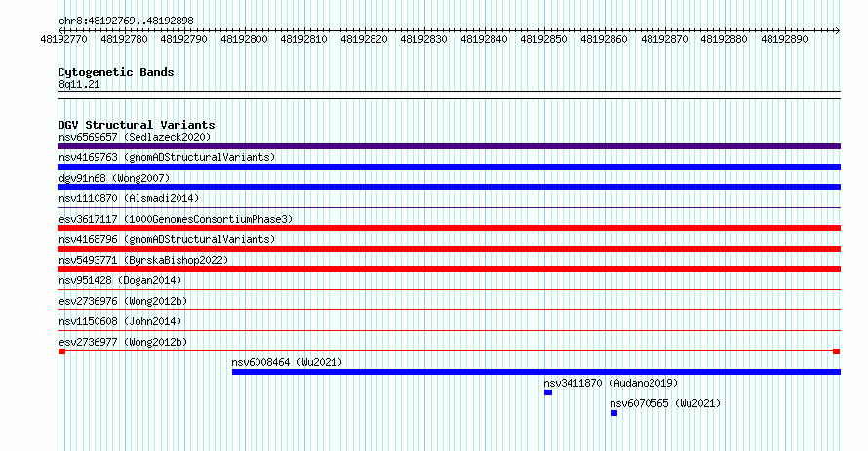Click the DGV Structural Variants track title

click(x=137, y=125)
